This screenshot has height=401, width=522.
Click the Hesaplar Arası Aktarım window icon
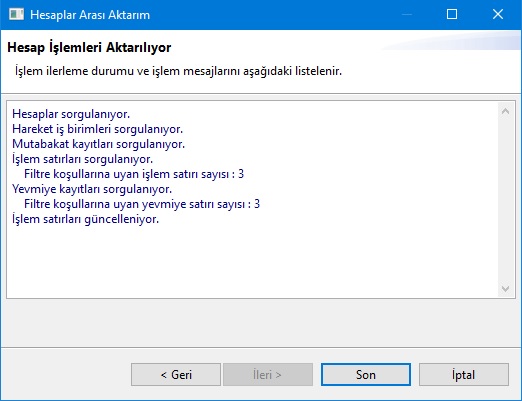16,15
